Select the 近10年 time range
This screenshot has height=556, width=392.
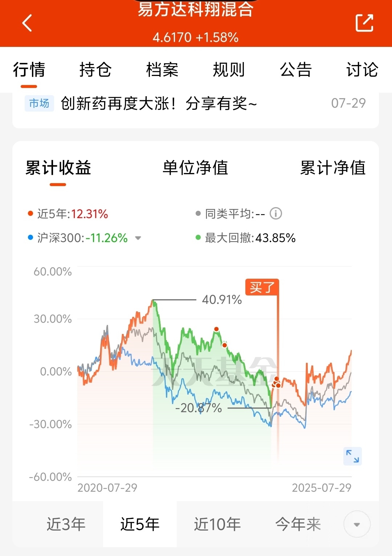[217, 524]
